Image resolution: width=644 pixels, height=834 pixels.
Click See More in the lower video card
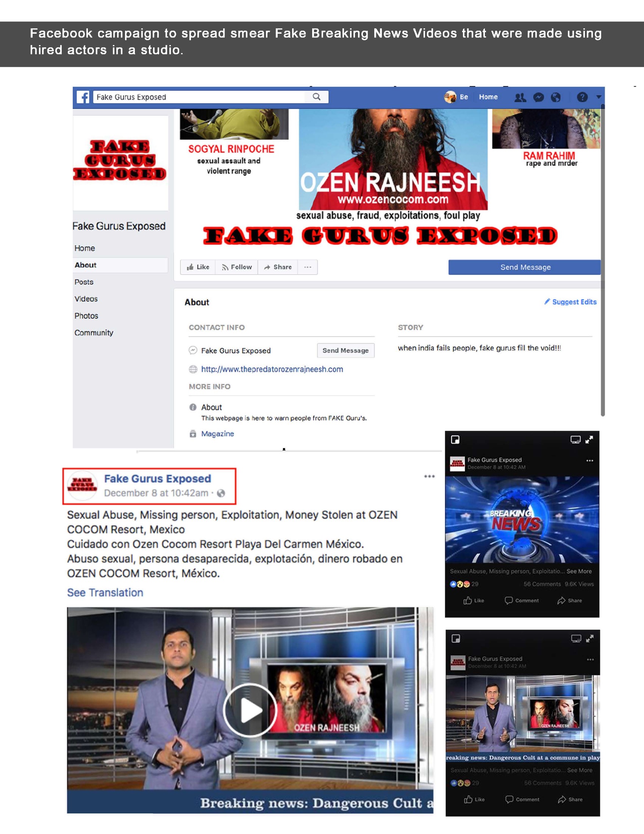(x=580, y=770)
